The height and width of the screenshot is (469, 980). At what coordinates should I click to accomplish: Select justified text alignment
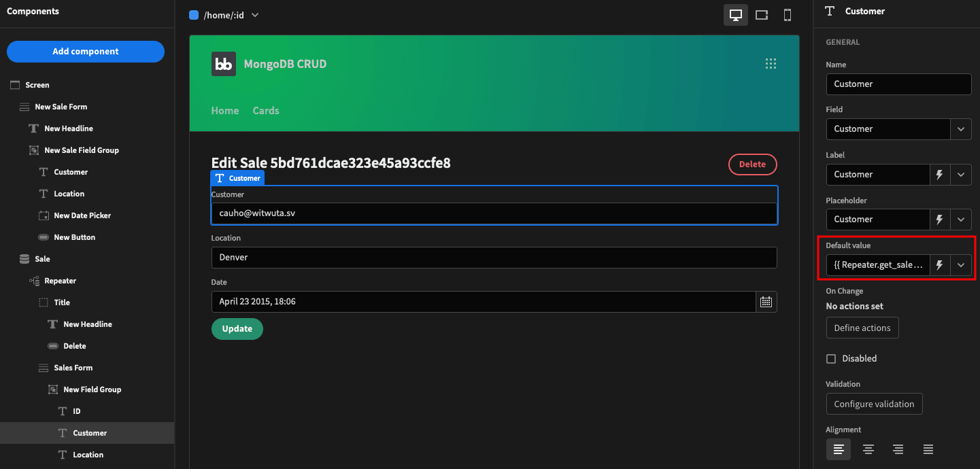point(928,449)
